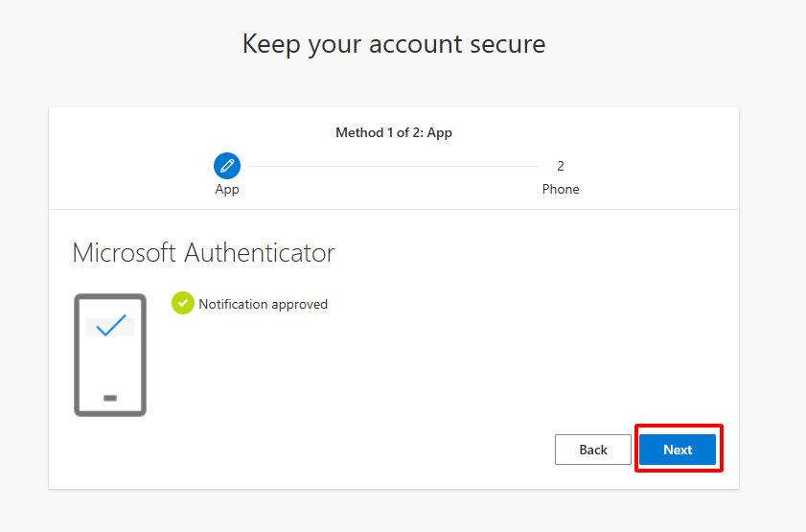Click the home button on phone graphic
806x532 pixels.
point(110,398)
